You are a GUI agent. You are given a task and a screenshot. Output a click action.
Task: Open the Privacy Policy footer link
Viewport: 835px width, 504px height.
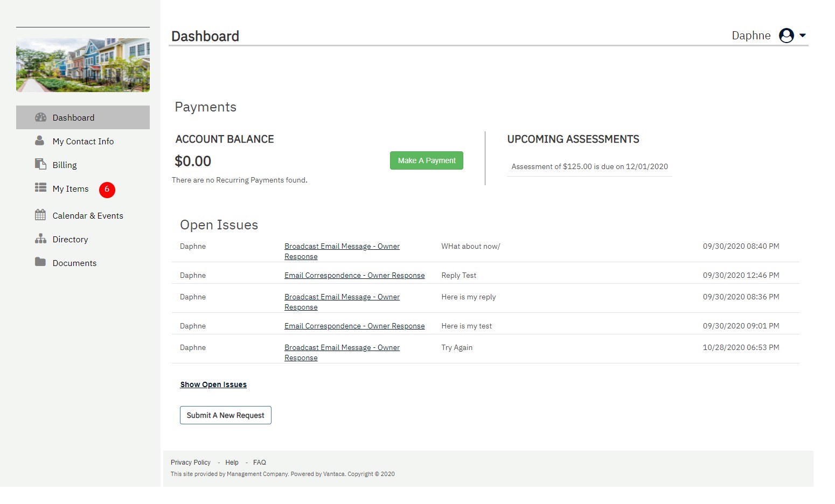[190, 463]
